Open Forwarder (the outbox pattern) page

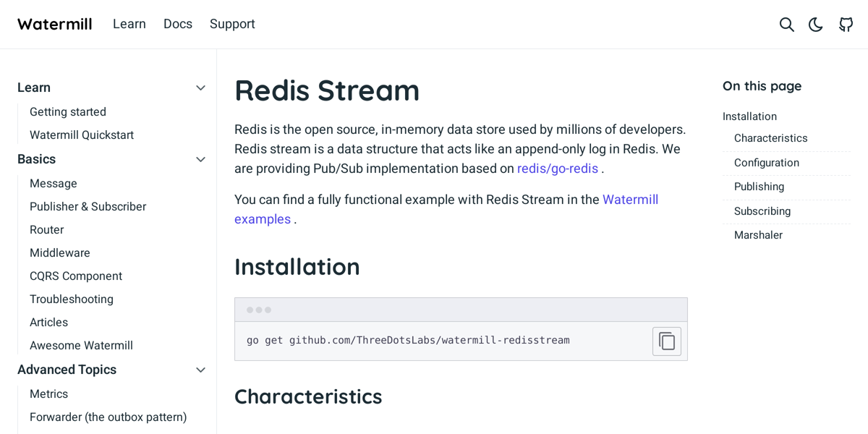click(108, 417)
